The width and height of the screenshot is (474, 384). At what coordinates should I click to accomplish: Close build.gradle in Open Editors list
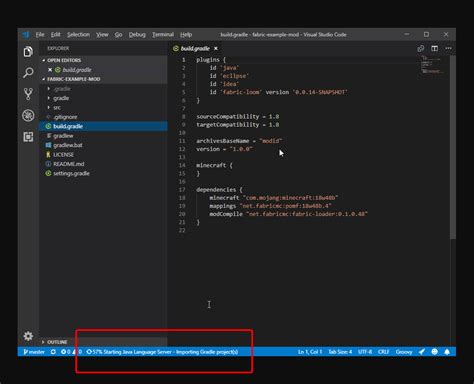pos(50,70)
